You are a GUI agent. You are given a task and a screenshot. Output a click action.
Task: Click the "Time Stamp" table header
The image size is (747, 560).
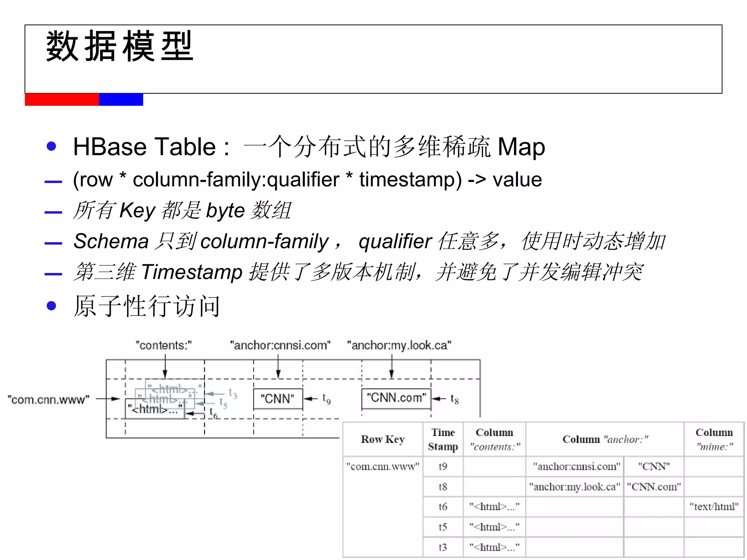[x=443, y=439]
